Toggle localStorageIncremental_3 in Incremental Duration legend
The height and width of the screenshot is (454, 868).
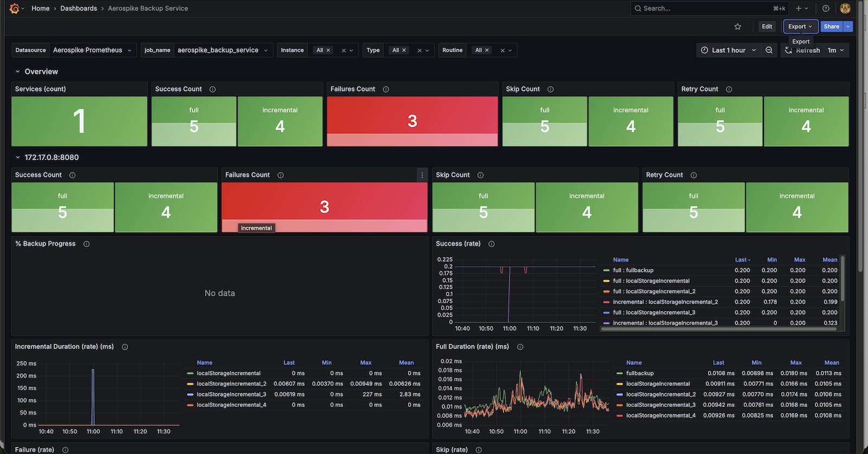pyautogui.click(x=232, y=395)
